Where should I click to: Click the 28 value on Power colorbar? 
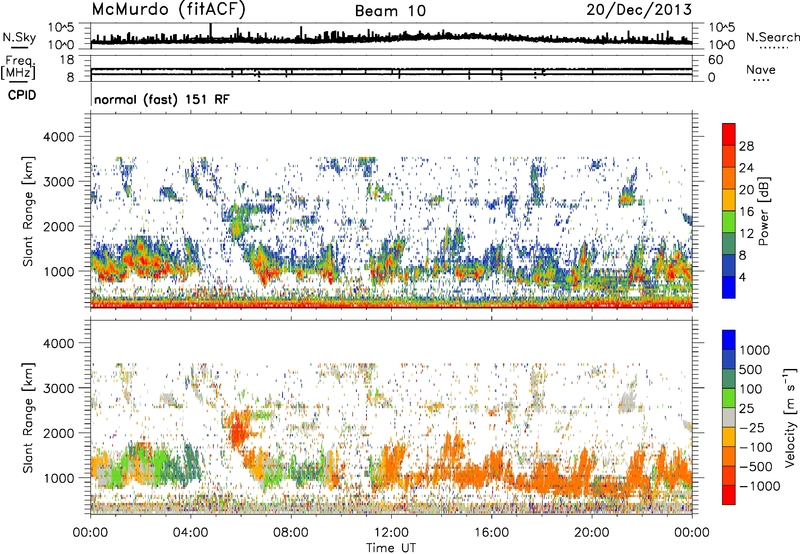click(746, 146)
